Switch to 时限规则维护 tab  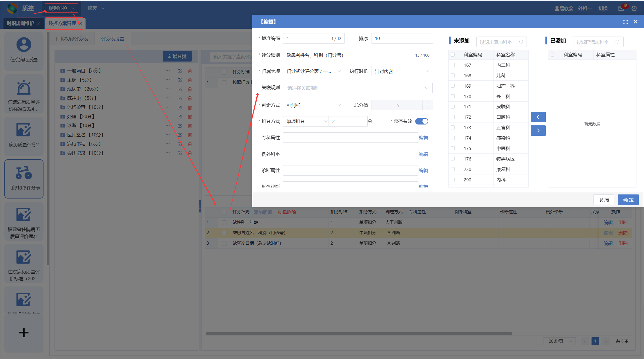pos(20,23)
